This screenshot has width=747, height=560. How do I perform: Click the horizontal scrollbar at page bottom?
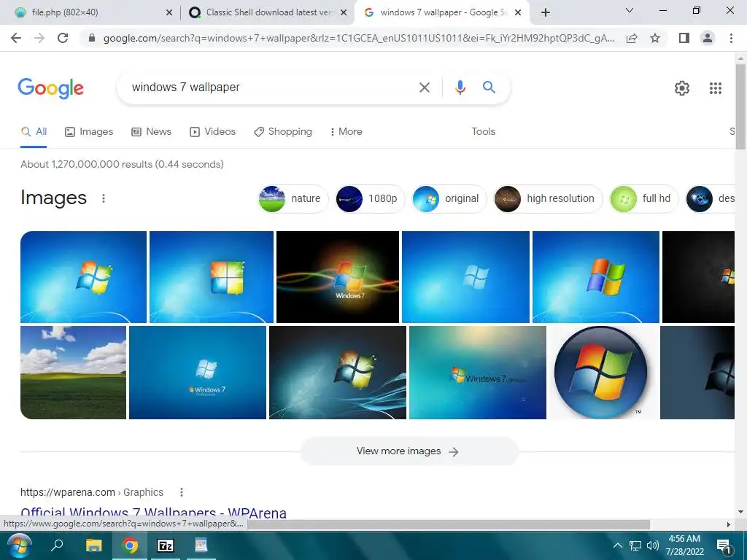[449, 524]
